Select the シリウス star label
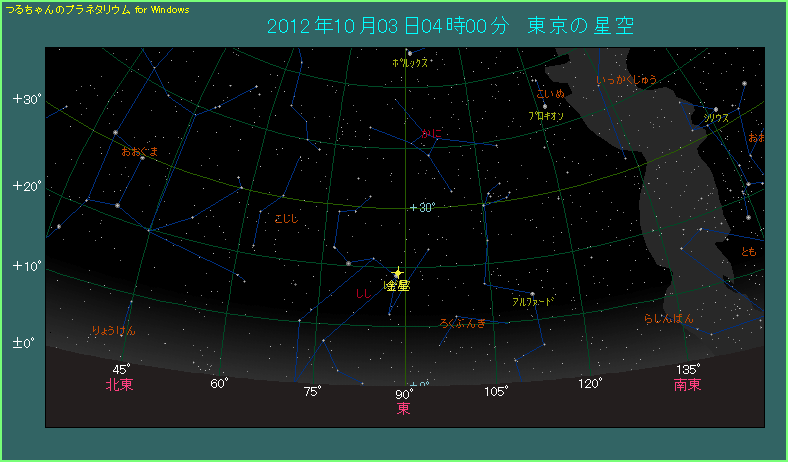The image size is (788, 462). 716,118
